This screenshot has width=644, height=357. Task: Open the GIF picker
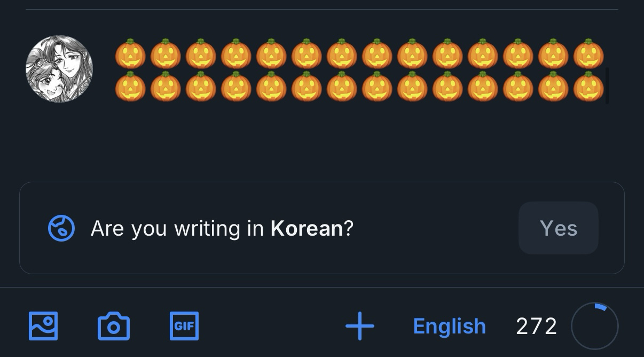(x=184, y=326)
